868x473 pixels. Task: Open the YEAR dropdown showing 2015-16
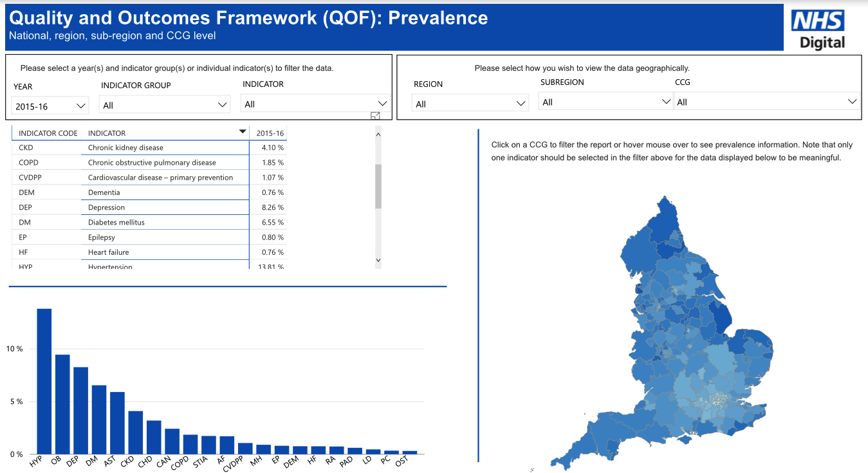(50, 105)
